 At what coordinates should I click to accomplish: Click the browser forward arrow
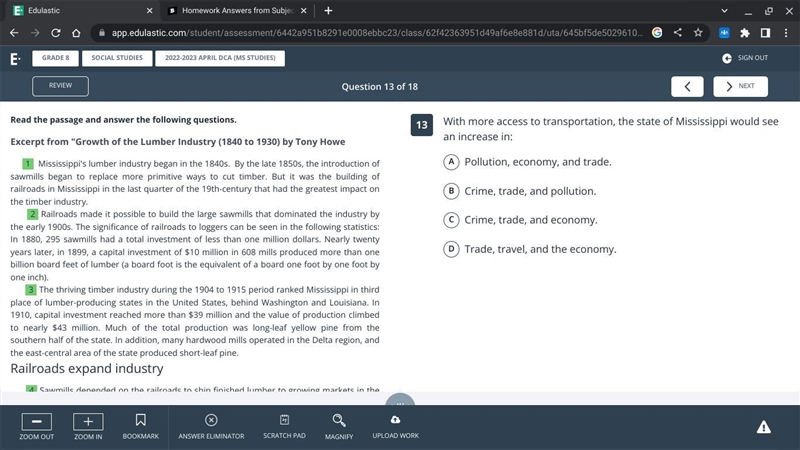35,33
